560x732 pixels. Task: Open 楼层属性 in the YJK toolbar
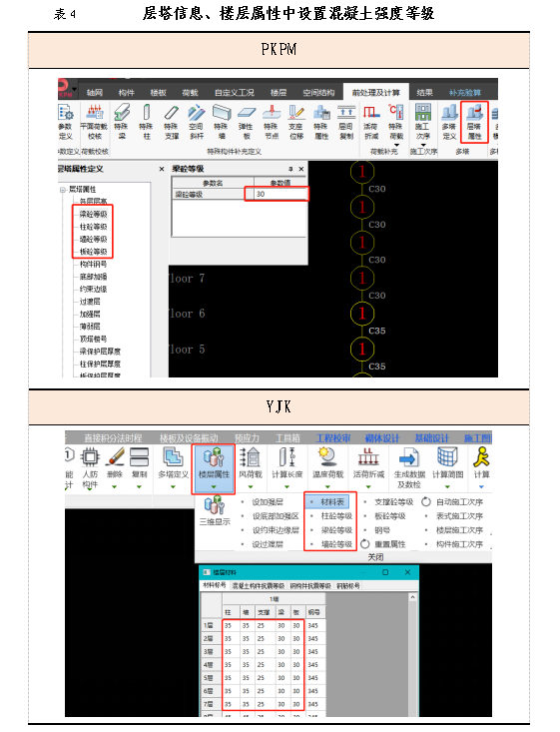(214, 468)
